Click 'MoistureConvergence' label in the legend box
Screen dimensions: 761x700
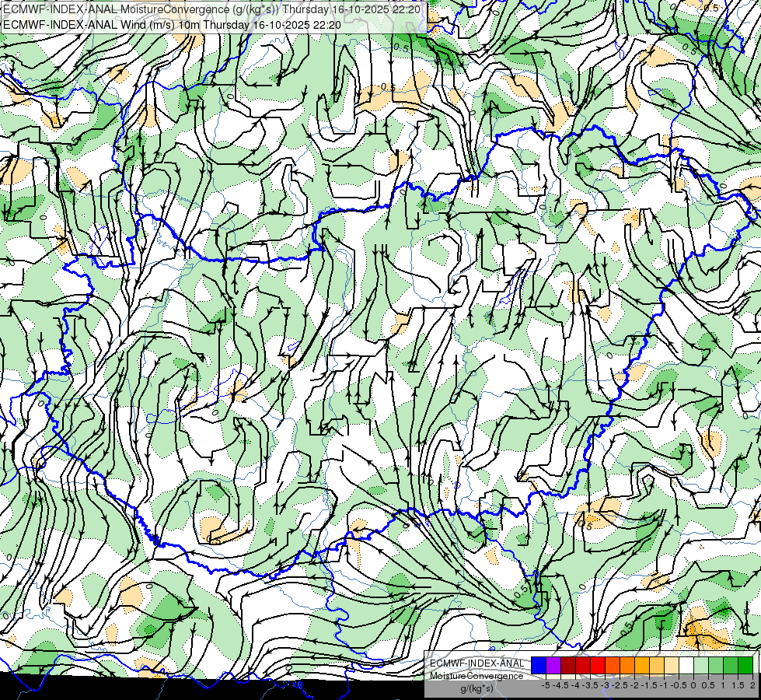coord(476,676)
